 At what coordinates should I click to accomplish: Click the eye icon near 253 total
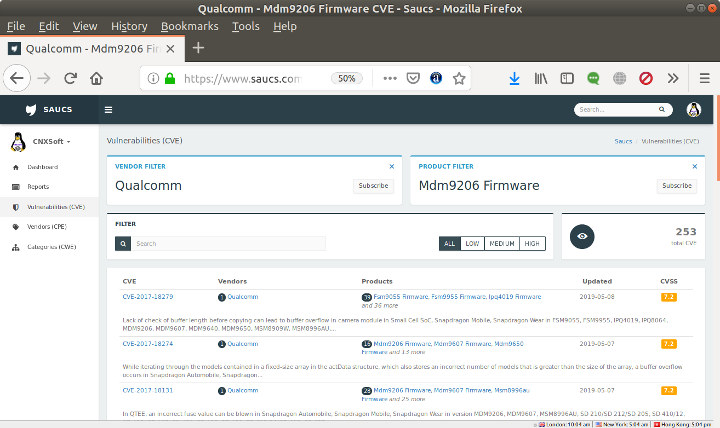[582, 237]
